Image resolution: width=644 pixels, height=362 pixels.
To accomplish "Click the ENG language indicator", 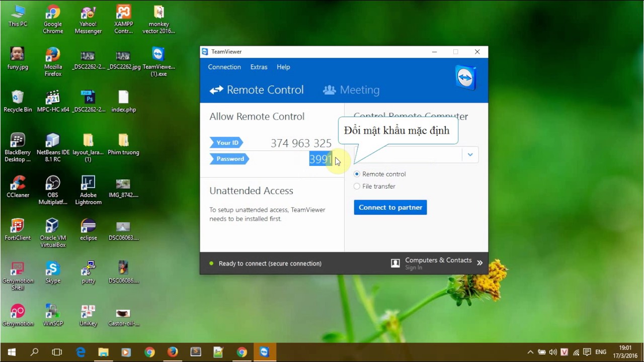I will tap(601, 352).
